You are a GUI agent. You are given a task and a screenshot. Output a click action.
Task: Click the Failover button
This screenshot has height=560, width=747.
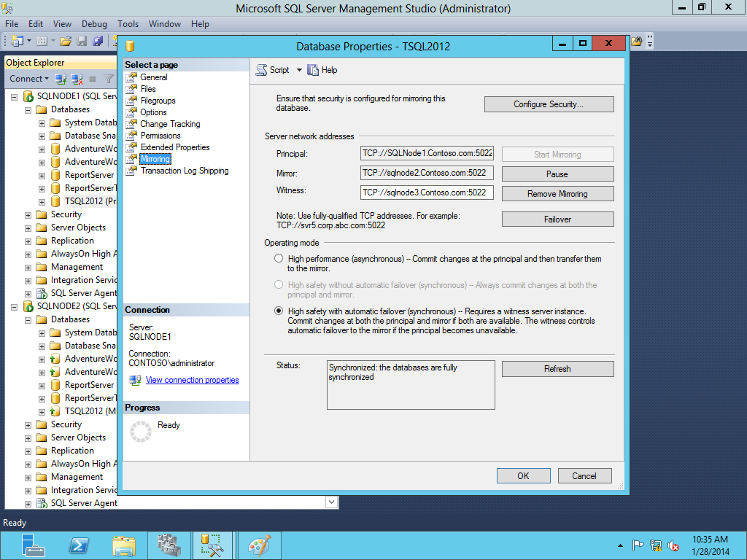coord(557,219)
